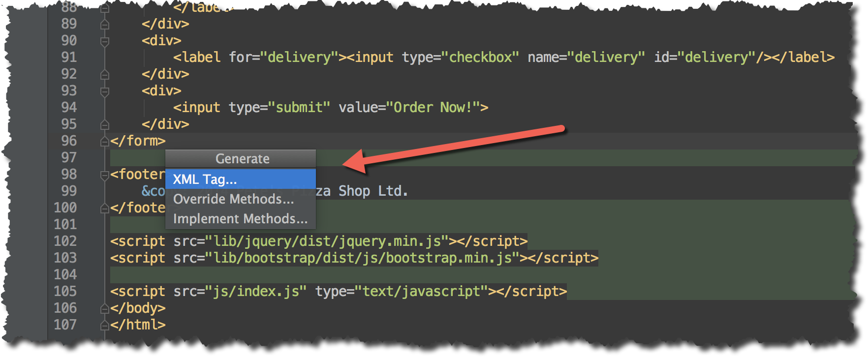Click line number 102 in the gutter
Viewport: 868px width, 357px height.
pos(65,241)
